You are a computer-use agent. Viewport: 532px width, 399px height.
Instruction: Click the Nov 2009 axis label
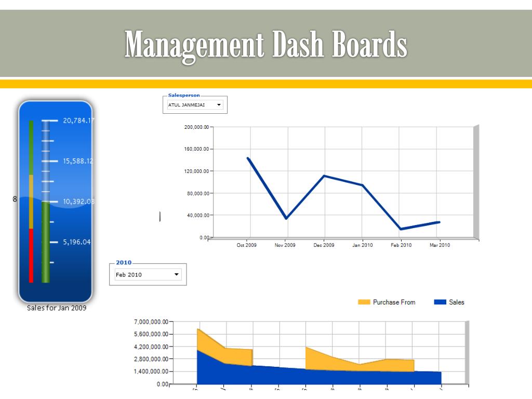pyautogui.click(x=285, y=245)
